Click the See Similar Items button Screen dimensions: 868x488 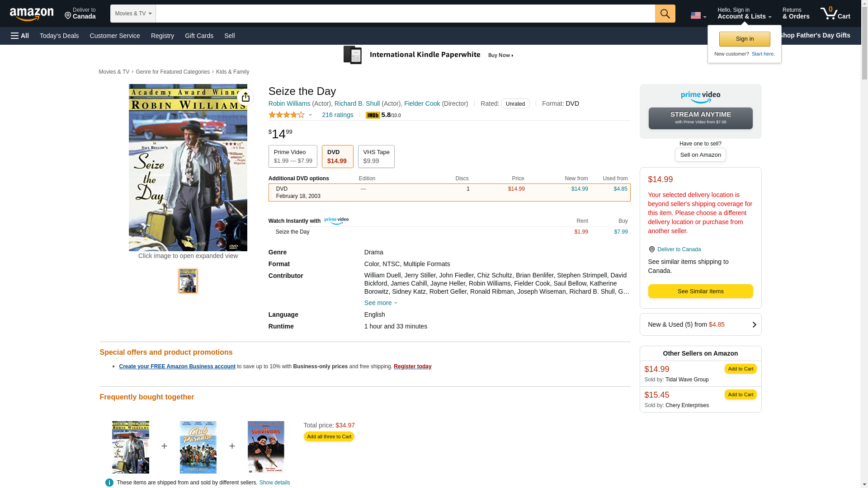(700, 291)
